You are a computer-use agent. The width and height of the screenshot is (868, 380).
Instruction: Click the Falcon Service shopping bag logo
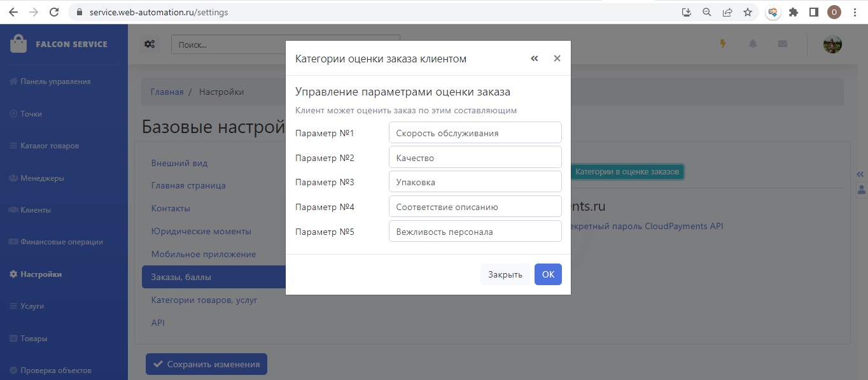coord(18,44)
